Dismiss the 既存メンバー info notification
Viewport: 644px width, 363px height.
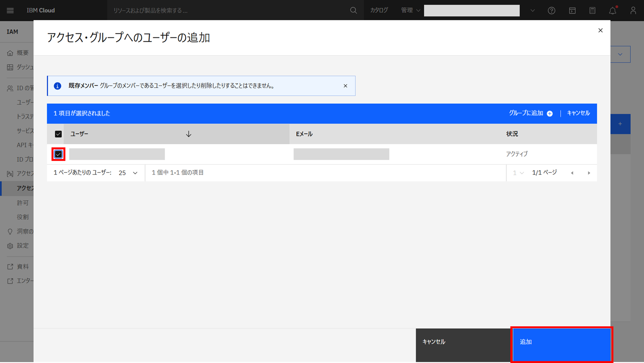pyautogui.click(x=345, y=86)
